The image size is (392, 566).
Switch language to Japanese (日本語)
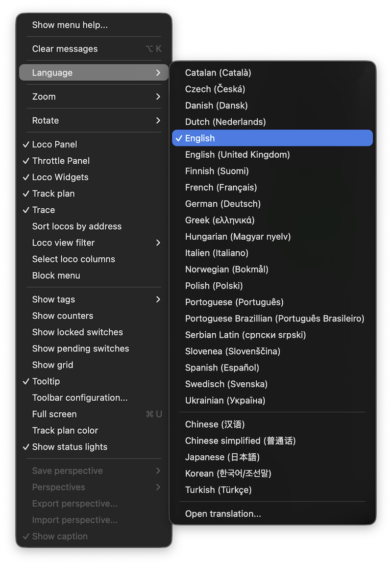[x=222, y=457]
